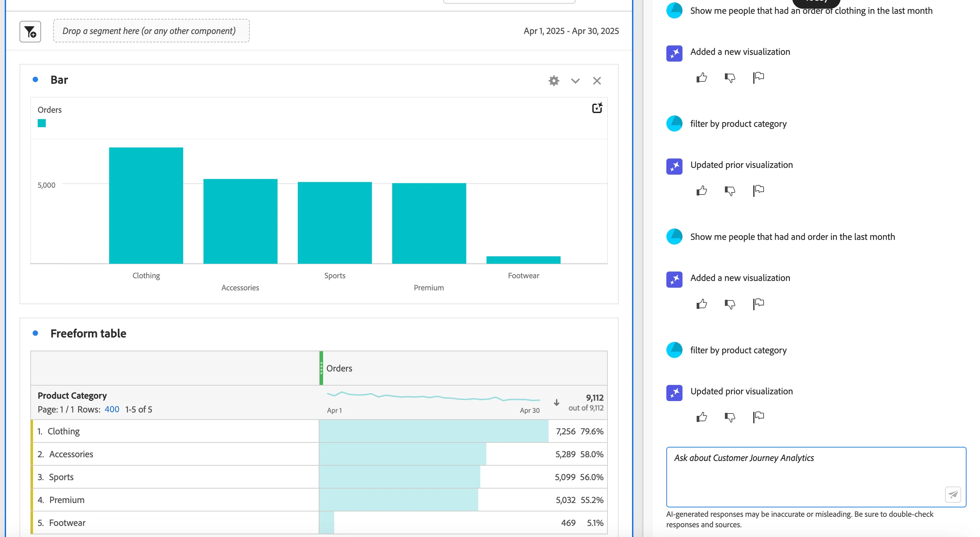Click the Bar visualization title

point(59,79)
